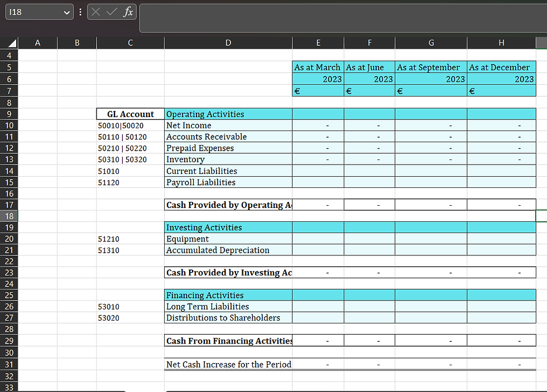The image size is (547, 392).
Task: Select 'Net Cash Increase for the Period' cell
Action: 228,365
